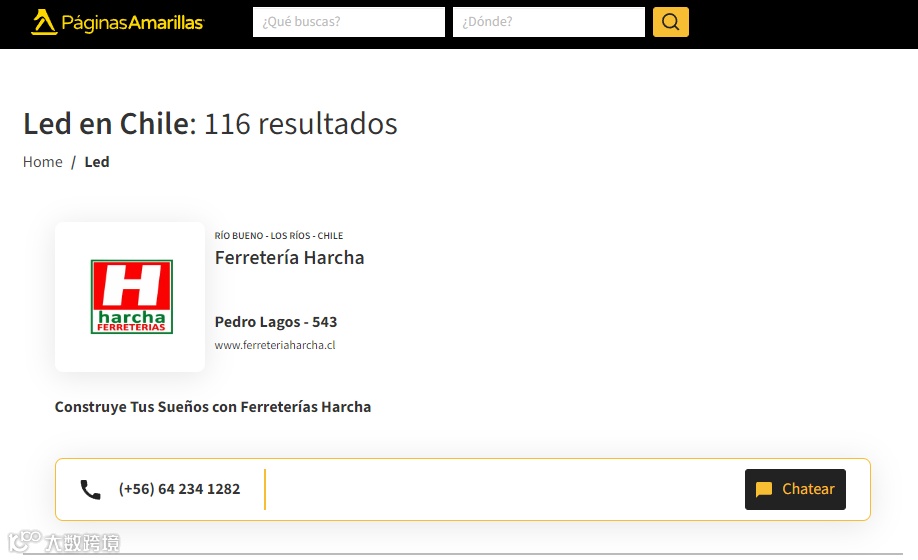Screen dimensions: 918x560
Task: Visit www.ferreteriaharcha.cl website link
Action: (275, 345)
